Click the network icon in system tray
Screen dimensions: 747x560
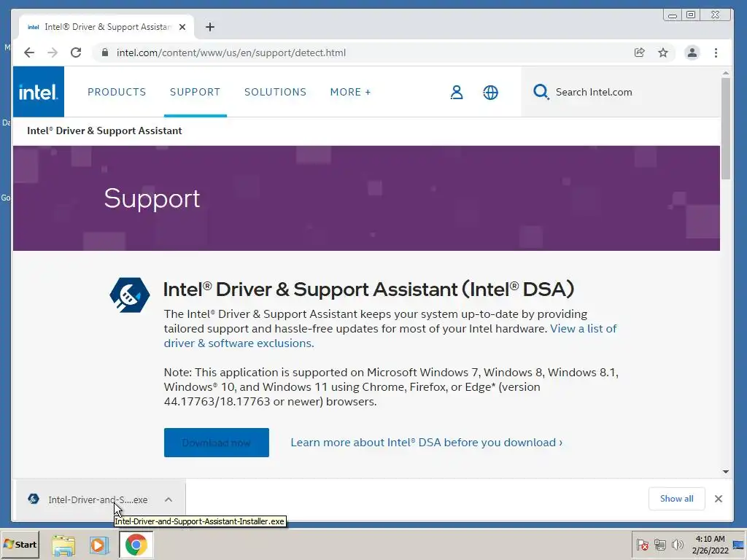[x=659, y=545]
